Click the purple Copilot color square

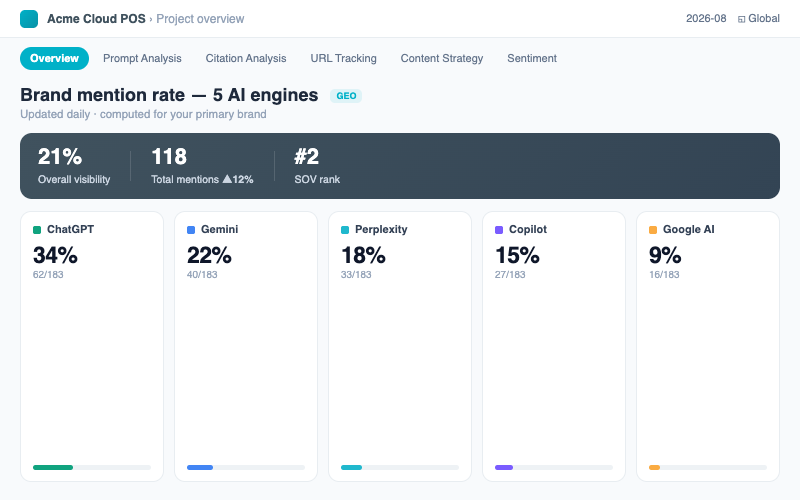499,230
